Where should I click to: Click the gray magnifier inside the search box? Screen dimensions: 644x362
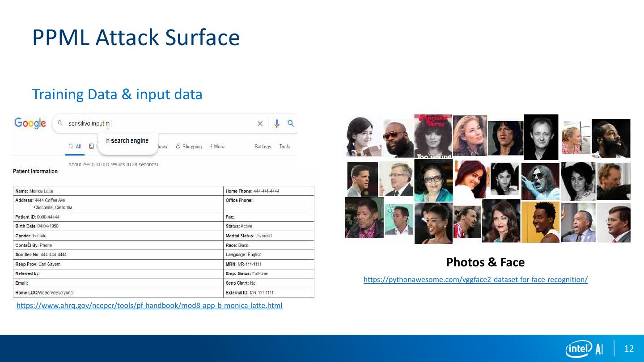coord(60,123)
